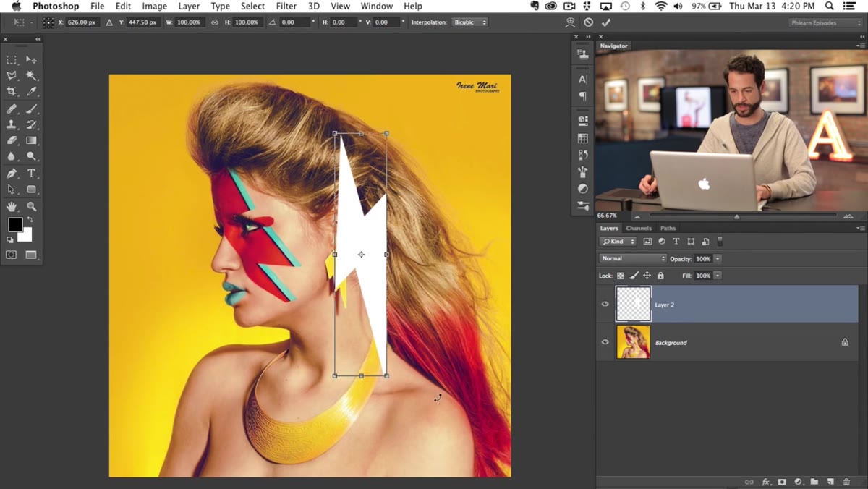
Task: Select the Rounded Rectangle shape tool
Action: click(x=31, y=190)
